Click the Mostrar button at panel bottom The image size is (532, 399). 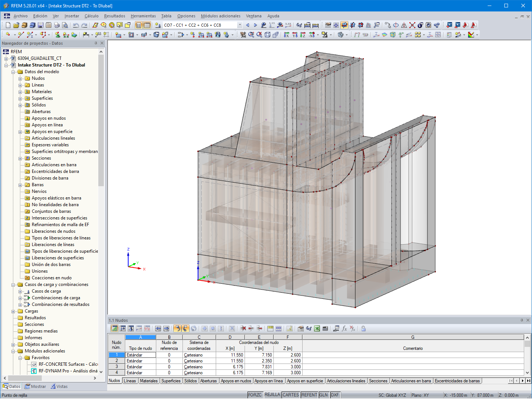(x=35, y=386)
